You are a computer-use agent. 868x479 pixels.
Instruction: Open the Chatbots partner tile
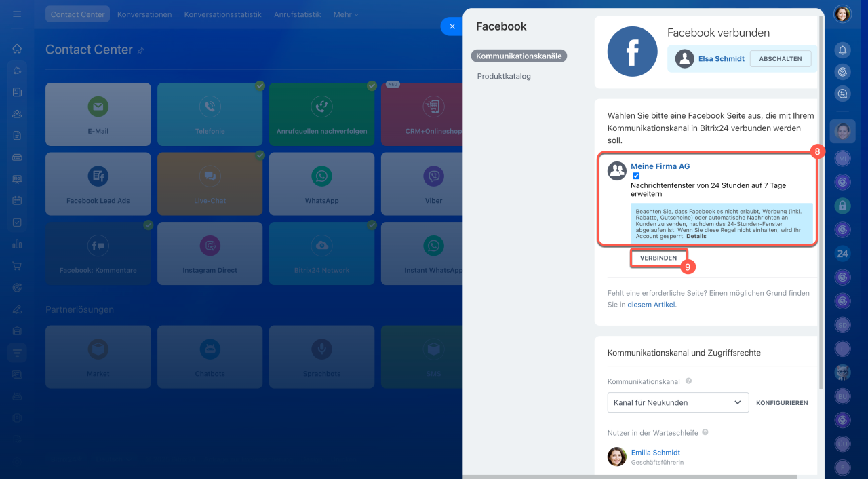click(210, 357)
